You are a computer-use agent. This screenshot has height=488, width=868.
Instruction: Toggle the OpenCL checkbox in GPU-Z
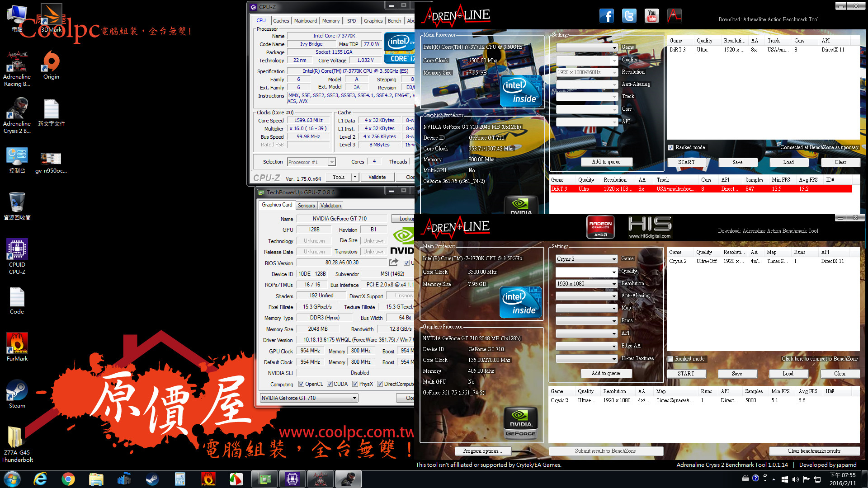(x=301, y=384)
